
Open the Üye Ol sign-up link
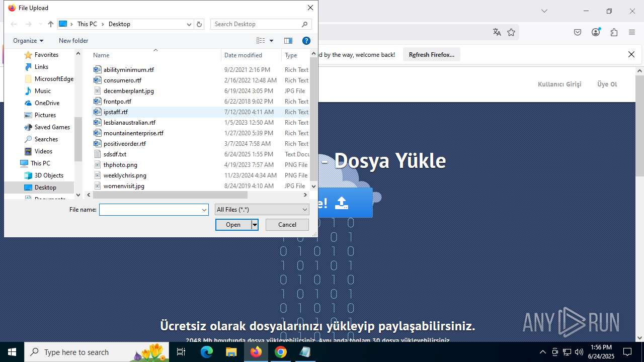click(x=607, y=84)
